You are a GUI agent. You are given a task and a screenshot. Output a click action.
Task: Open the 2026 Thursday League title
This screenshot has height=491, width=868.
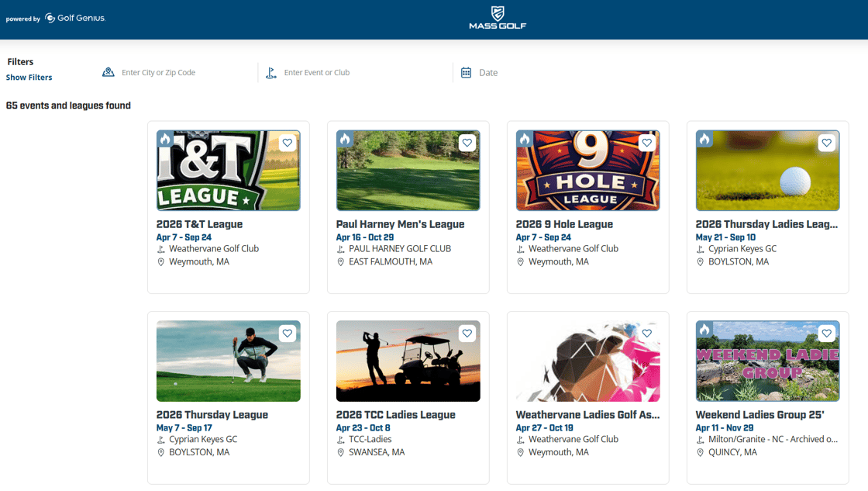[x=212, y=415]
